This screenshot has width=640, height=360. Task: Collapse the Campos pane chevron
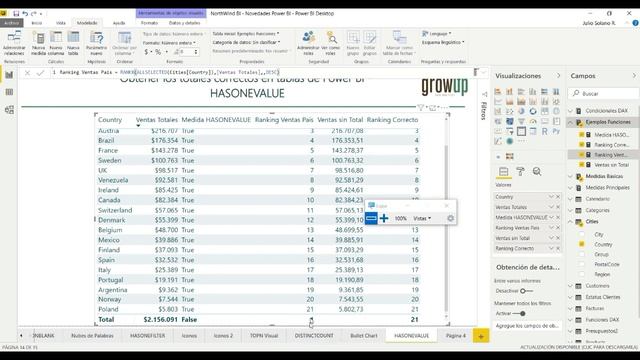(x=634, y=76)
